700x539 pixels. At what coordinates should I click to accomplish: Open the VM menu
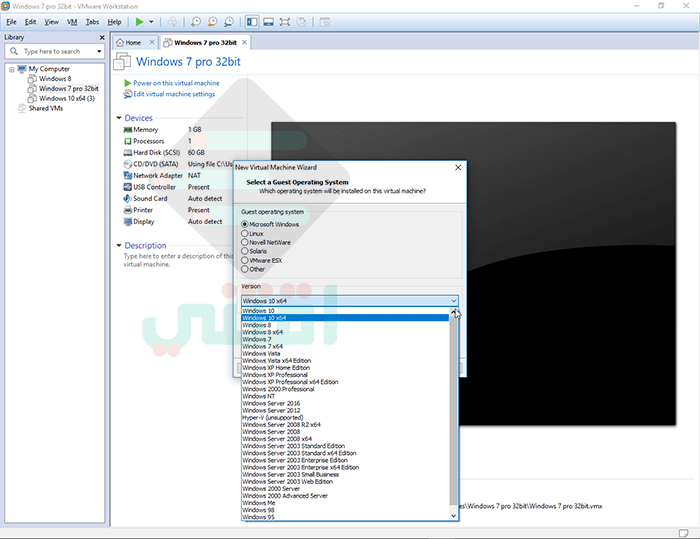(x=72, y=22)
